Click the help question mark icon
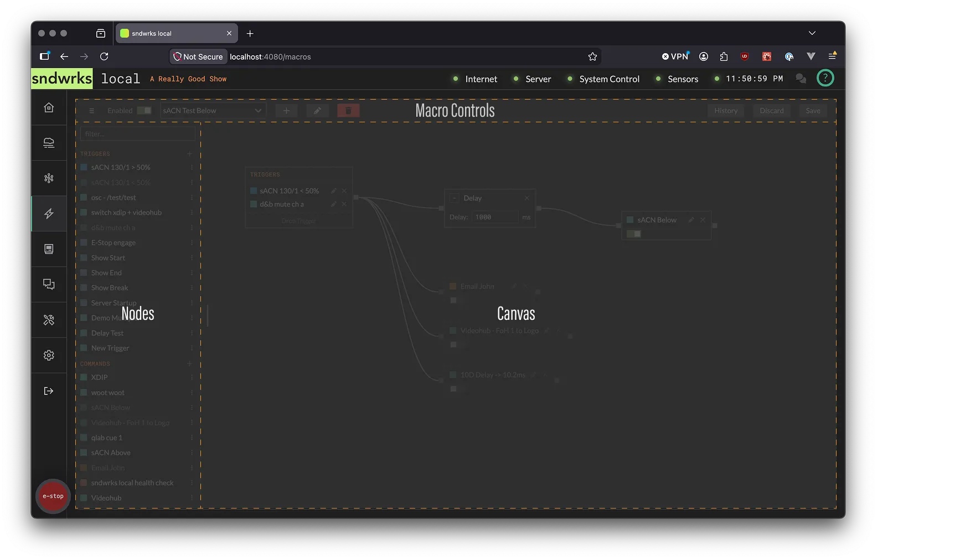This screenshot has height=560, width=960. point(825,78)
